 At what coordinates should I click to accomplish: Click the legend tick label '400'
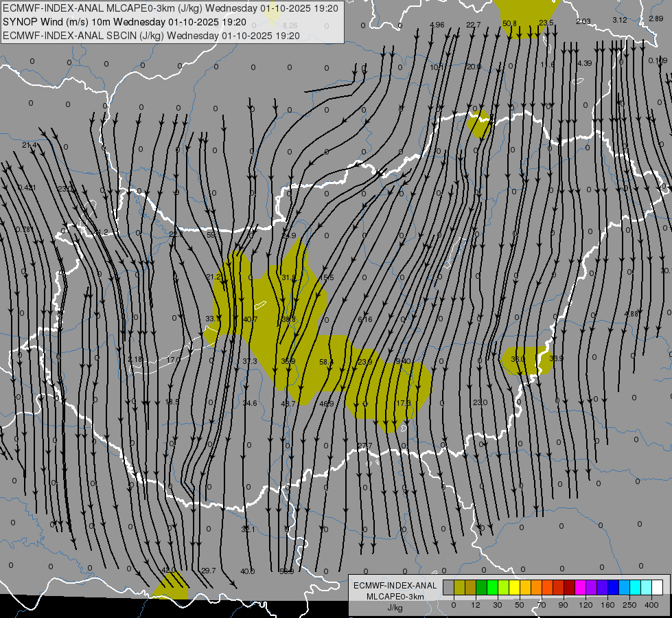[651, 605]
